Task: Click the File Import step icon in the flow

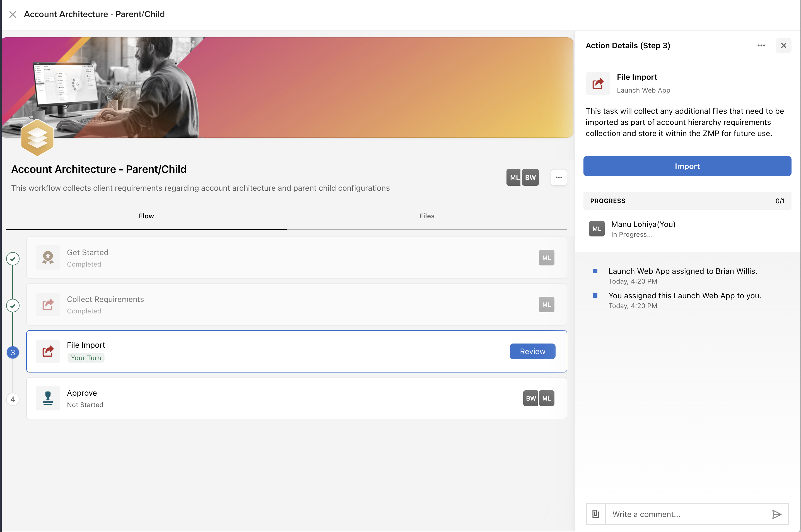Action: (48, 351)
